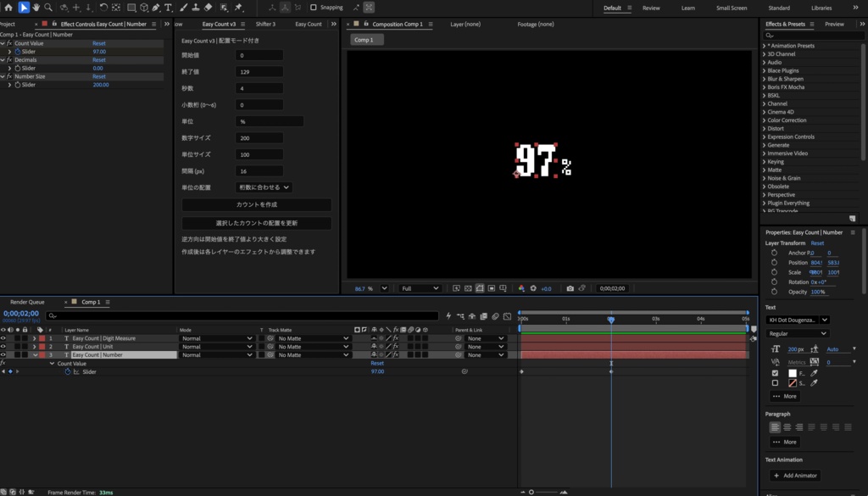Click the white fill color swatch

click(793, 373)
